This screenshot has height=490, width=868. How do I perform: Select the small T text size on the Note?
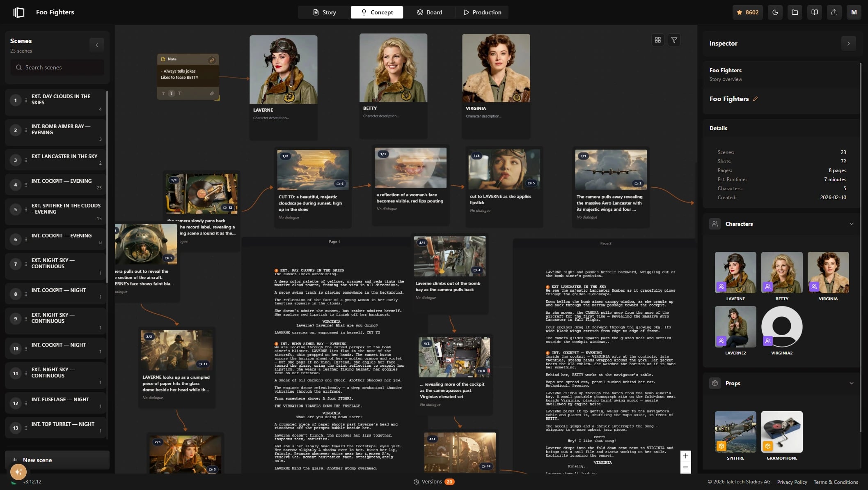click(163, 93)
